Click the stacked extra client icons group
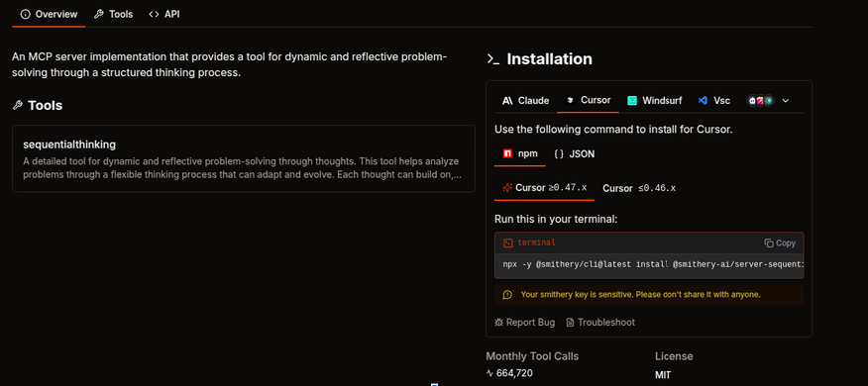 point(761,101)
